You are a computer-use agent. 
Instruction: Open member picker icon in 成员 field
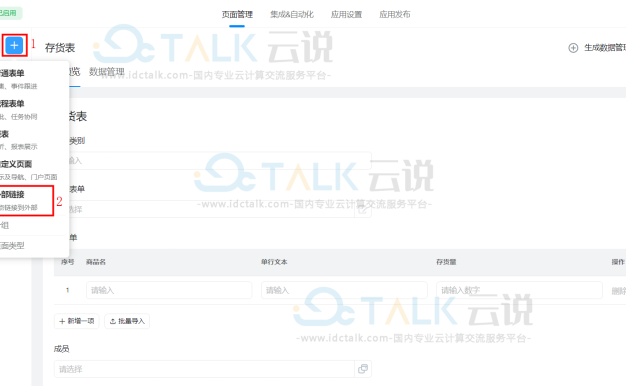363,369
